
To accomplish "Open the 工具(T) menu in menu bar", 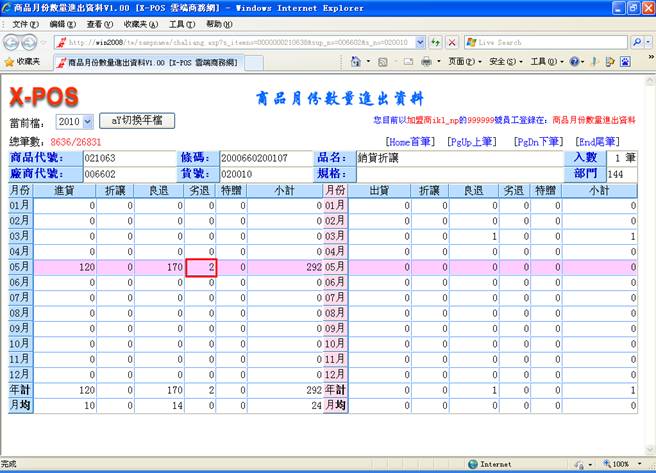I will pos(182,23).
